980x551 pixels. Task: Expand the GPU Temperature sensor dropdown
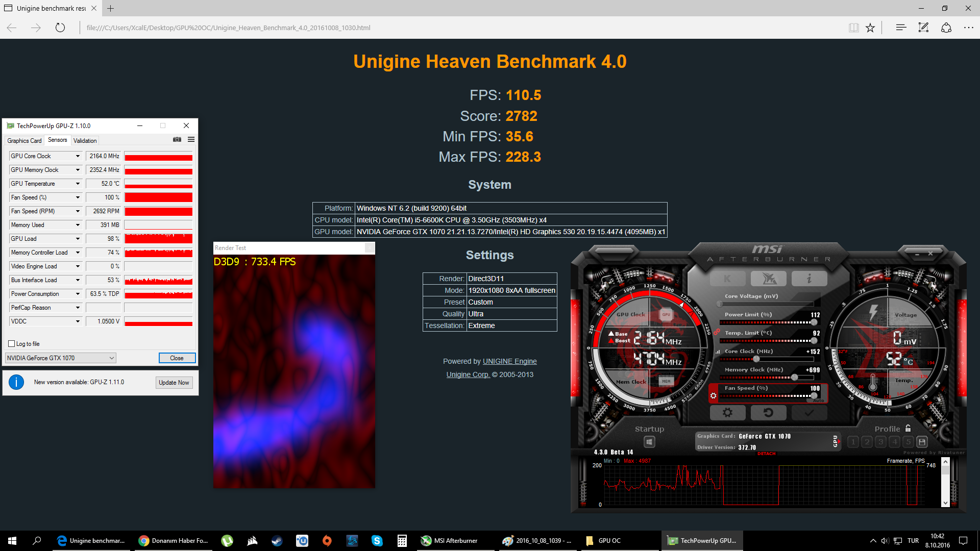(78, 184)
